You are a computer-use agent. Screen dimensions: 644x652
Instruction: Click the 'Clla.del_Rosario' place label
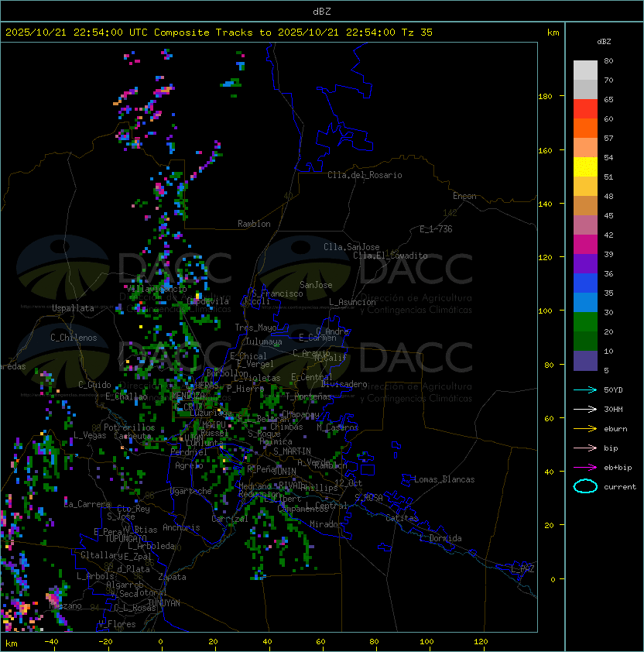click(x=365, y=175)
